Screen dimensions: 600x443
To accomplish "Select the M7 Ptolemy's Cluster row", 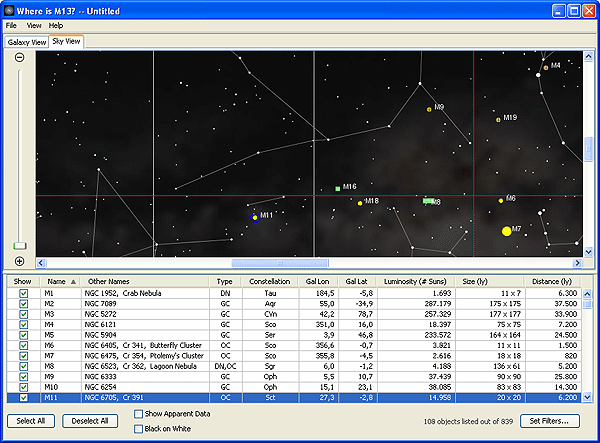I will click(x=293, y=356).
